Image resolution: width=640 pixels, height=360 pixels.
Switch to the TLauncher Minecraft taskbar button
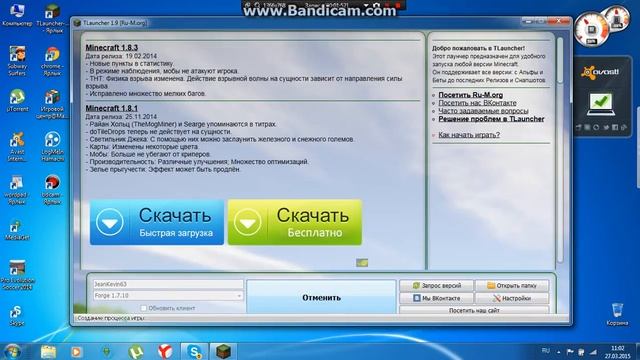(x=223, y=351)
